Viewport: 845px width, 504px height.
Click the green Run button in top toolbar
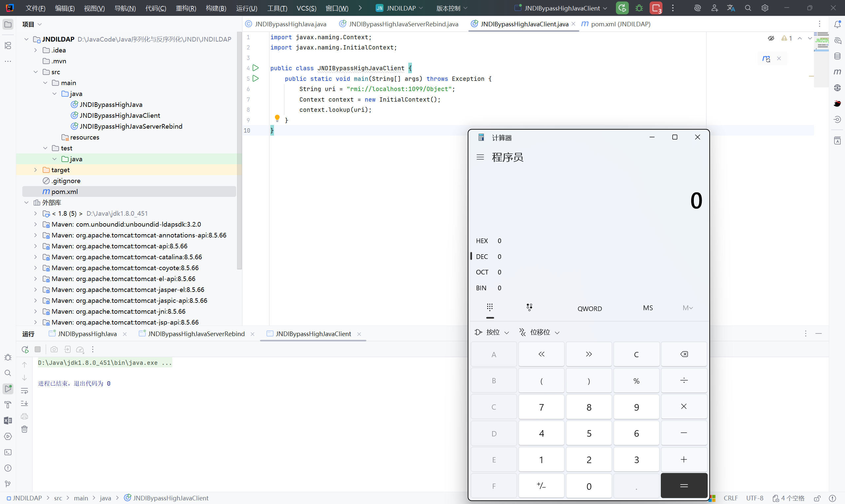pyautogui.click(x=622, y=8)
